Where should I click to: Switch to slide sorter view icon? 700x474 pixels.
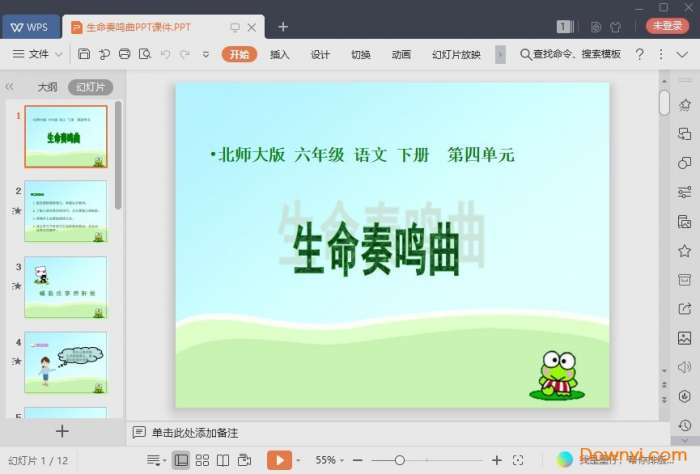click(202, 460)
